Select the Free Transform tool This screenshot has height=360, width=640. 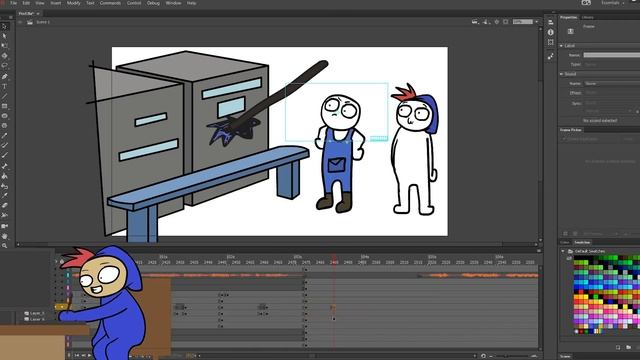click(4, 46)
